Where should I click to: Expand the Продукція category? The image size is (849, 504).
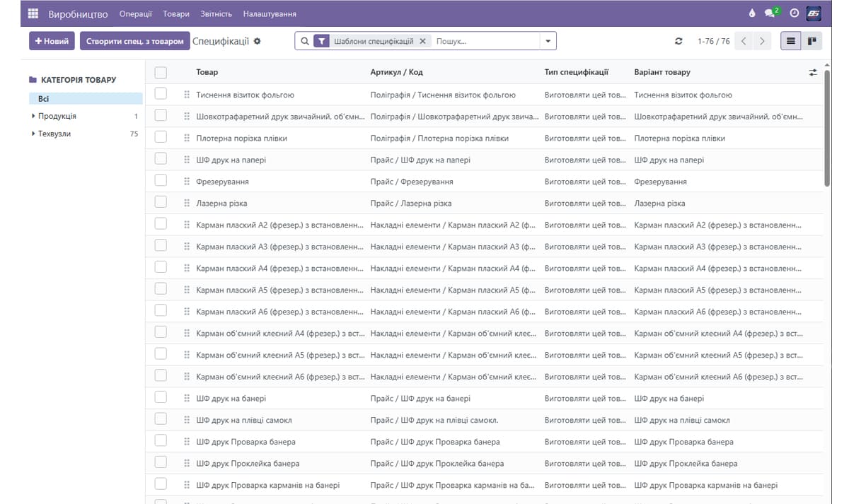click(33, 116)
